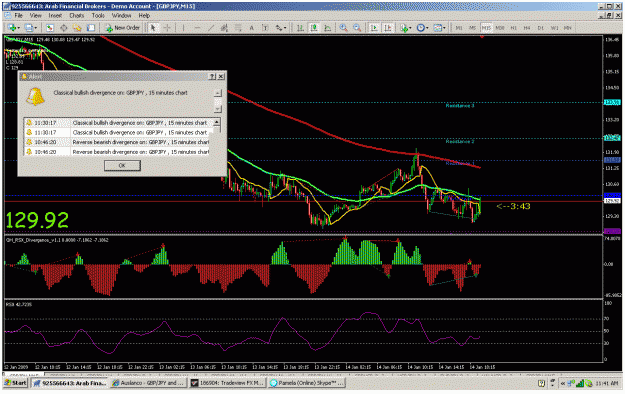Select first 10:46:20 Reverse bearish divergence alert
The image size is (625, 394).
point(117,142)
